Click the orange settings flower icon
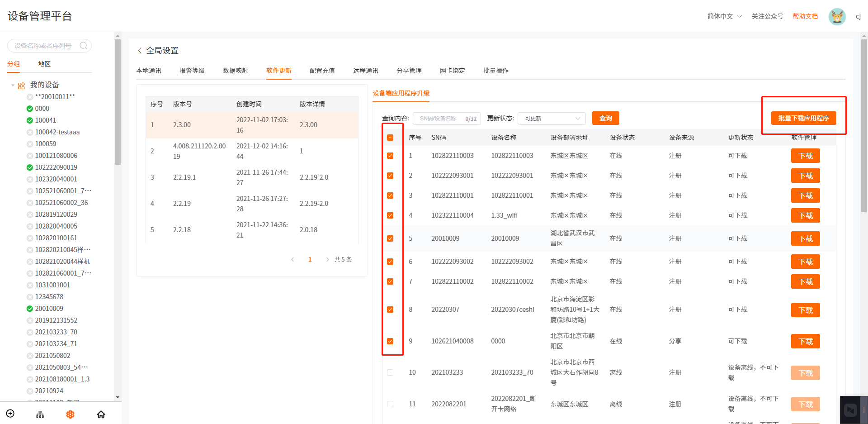Viewport: 868px width, 424px height. point(70,414)
